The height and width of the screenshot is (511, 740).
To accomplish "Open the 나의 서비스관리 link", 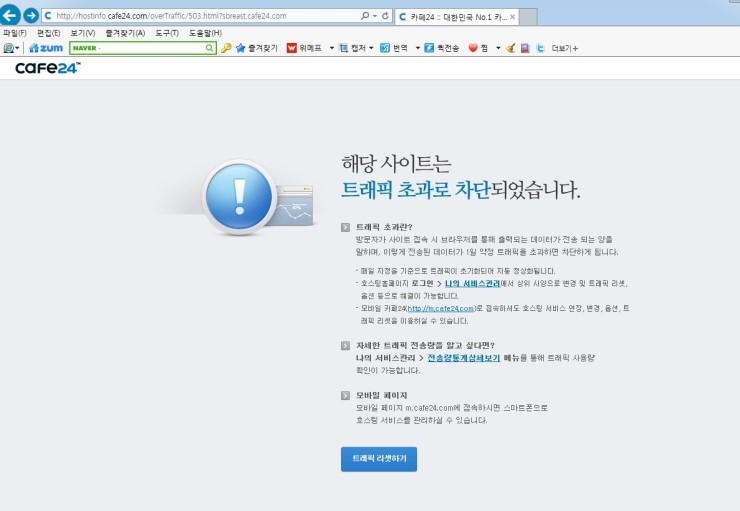I will tap(472, 284).
